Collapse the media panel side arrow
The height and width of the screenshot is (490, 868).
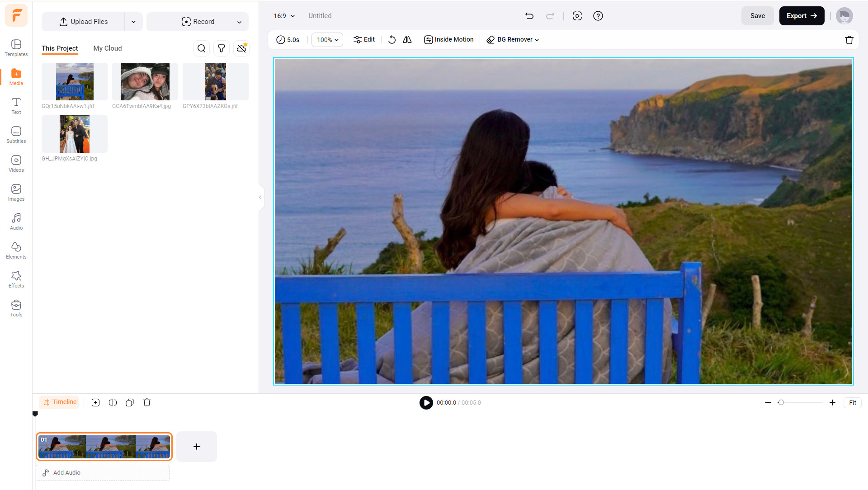tap(260, 197)
